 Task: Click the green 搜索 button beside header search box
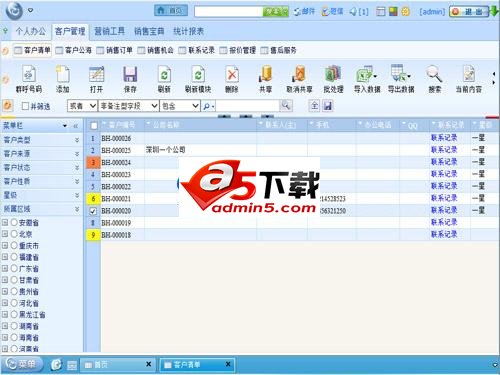[x=275, y=12]
